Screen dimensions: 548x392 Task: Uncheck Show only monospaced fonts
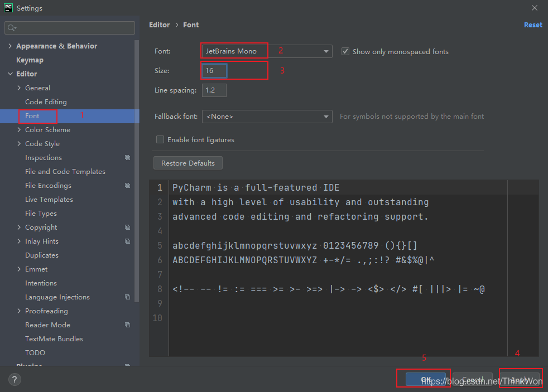pyautogui.click(x=345, y=51)
